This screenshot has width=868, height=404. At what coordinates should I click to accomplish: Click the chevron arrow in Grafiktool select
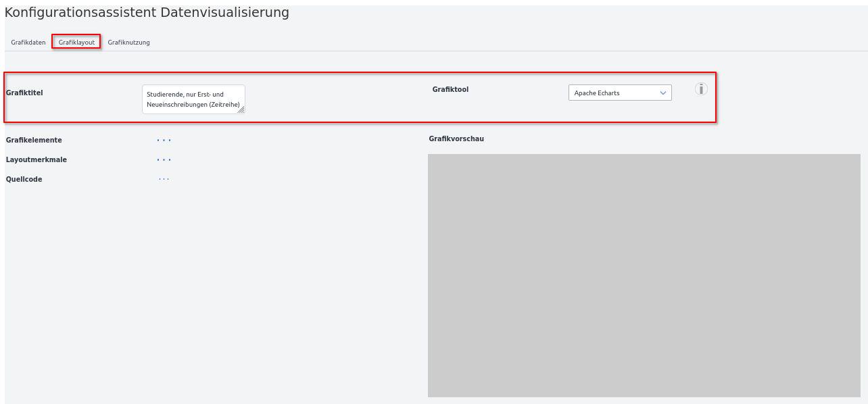(x=662, y=93)
